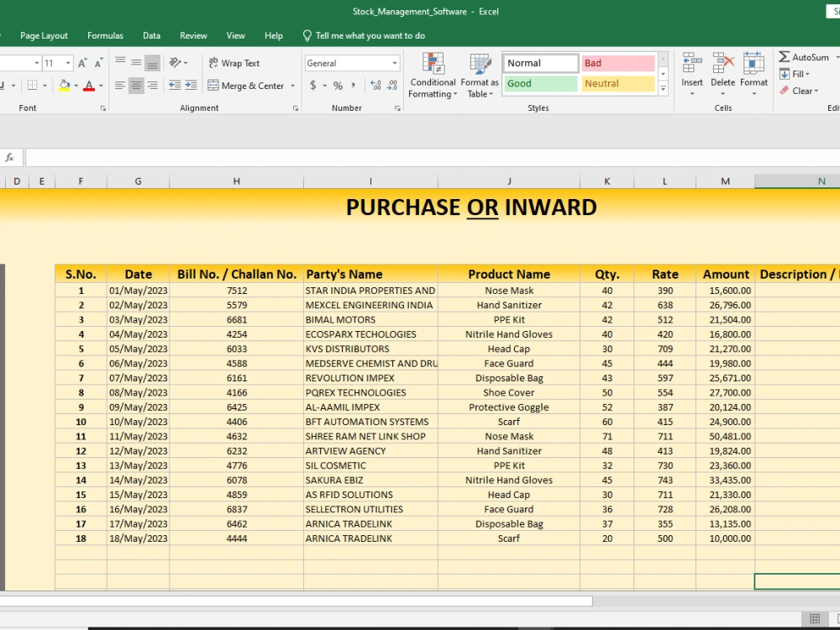Click into the formula bar
Image resolution: width=840 pixels, height=630 pixels.
tap(433, 158)
